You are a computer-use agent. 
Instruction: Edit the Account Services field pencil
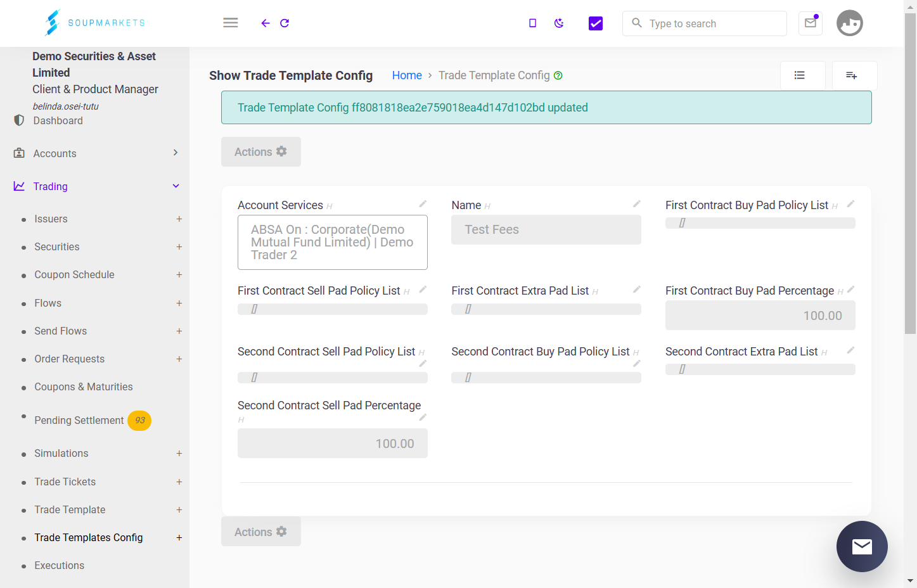coord(423,204)
